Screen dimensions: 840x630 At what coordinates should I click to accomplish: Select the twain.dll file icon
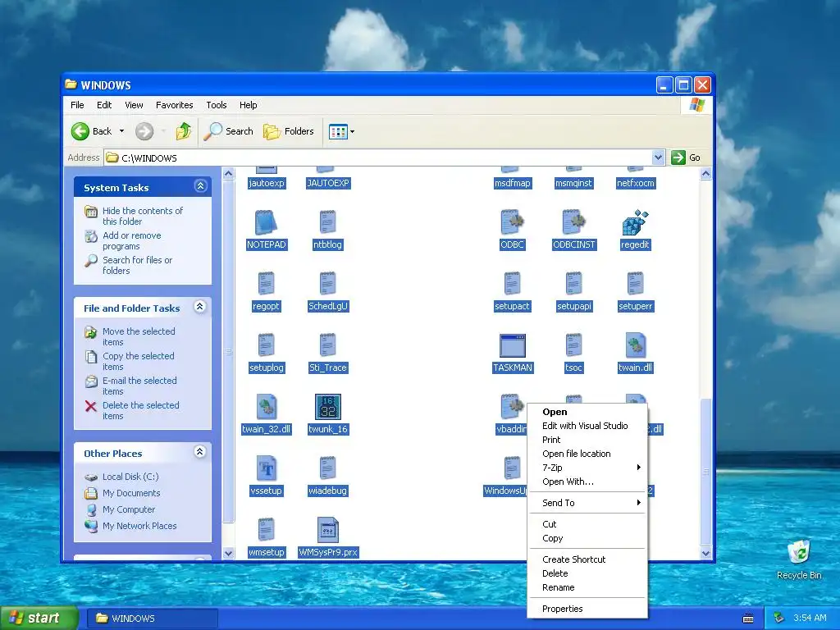click(636, 345)
